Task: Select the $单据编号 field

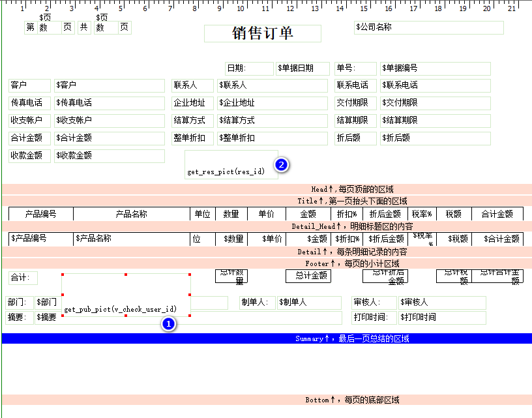Action: [436, 68]
